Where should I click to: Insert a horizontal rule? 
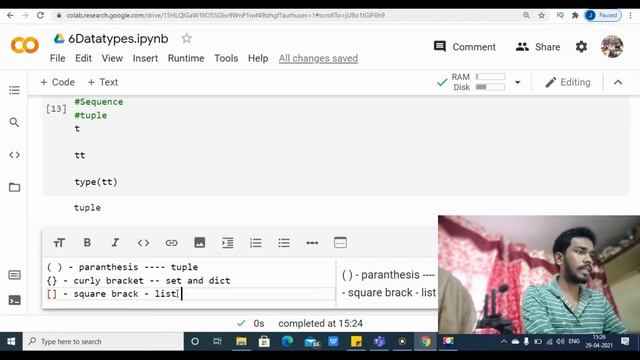tap(312, 243)
